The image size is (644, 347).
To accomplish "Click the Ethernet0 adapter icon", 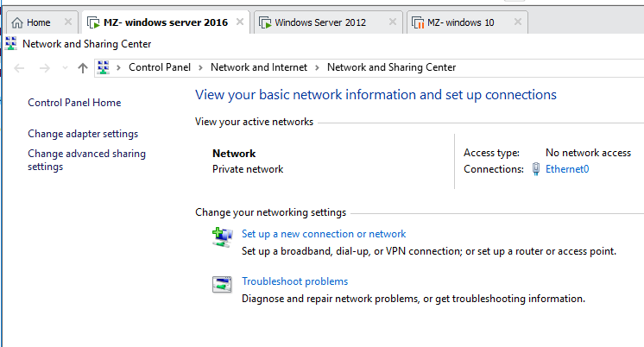I will [x=536, y=169].
